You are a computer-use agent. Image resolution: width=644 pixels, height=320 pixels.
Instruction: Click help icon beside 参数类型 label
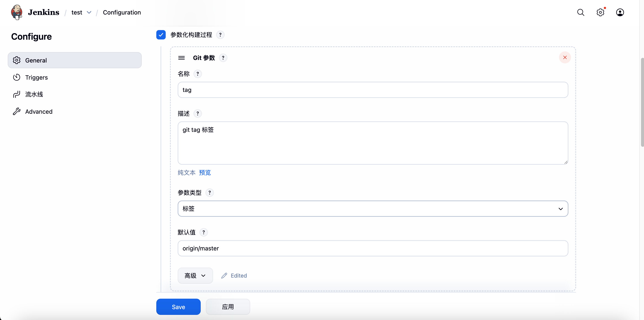(209, 193)
